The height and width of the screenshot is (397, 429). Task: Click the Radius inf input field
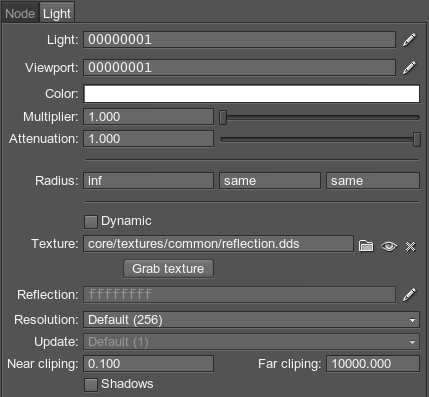pos(148,181)
